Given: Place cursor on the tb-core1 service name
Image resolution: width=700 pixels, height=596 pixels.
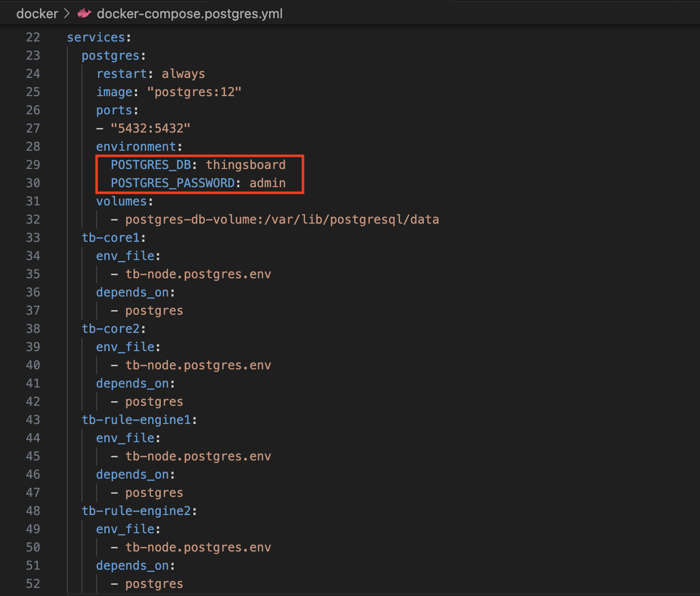Looking at the screenshot, I should click(x=110, y=238).
